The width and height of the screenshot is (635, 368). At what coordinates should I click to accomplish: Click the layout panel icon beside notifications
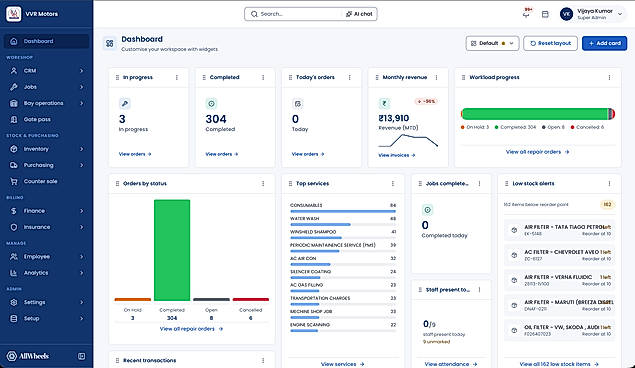pyautogui.click(x=545, y=15)
